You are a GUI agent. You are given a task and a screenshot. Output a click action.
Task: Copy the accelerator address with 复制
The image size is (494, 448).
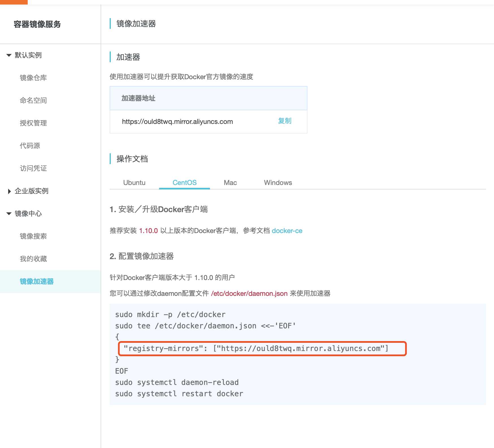[285, 121]
